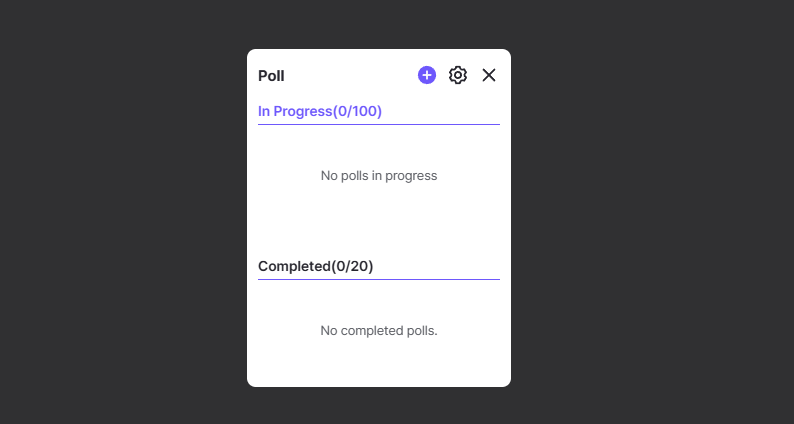Viewport: 794px width, 424px height.
Task: Click the "No completed polls." message
Action: tap(379, 330)
